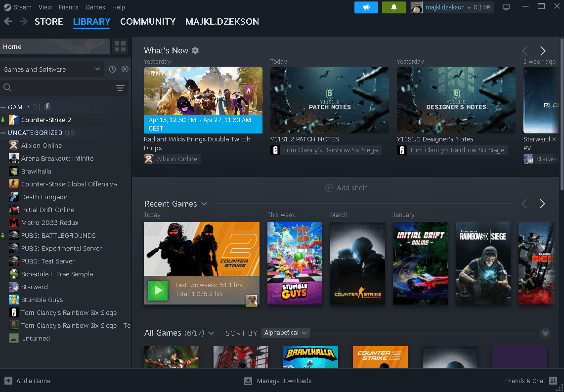Expand Recent Games shelf dropdown
This screenshot has height=392, width=564.
tap(204, 204)
